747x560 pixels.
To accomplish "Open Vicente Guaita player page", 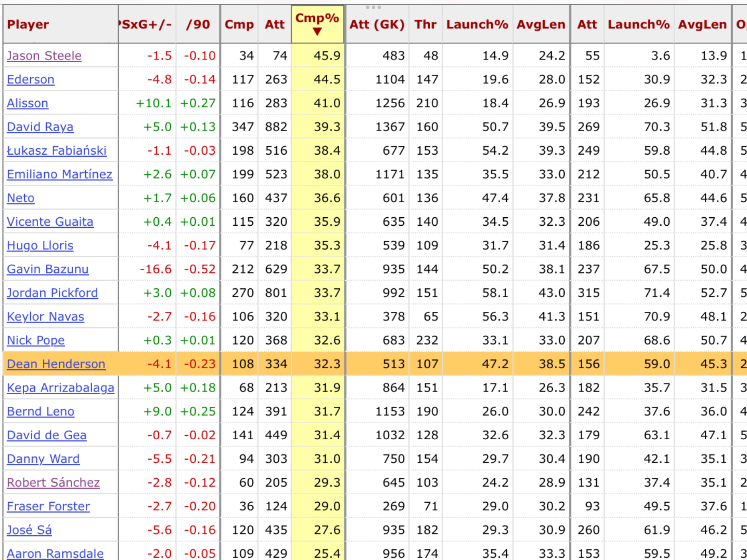I will coord(50,222).
